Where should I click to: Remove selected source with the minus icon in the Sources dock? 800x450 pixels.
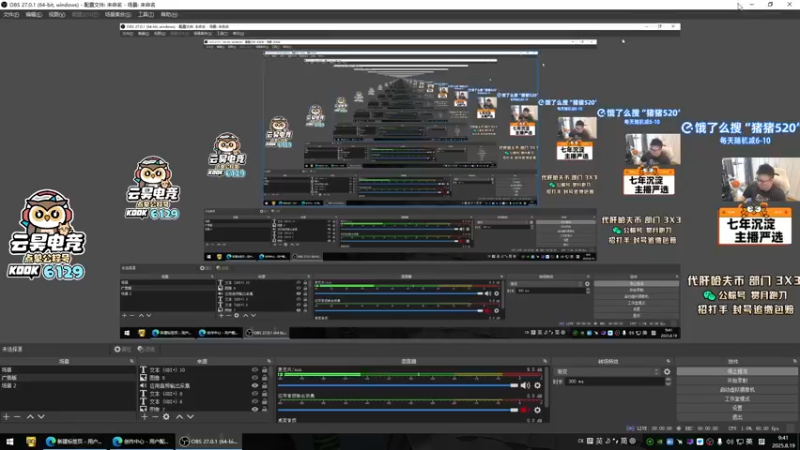point(155,417)
